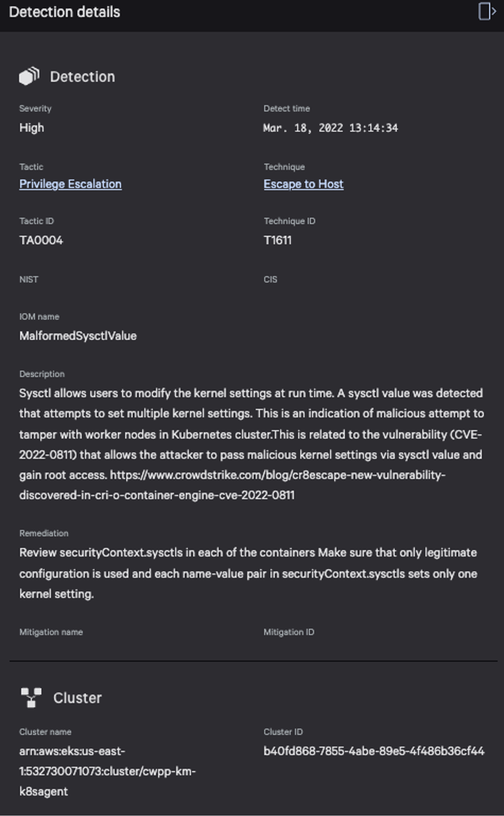The width and height of the screenshot is (504, 816).
Task: Click the NIST field label
Action: tap(29, 279)
